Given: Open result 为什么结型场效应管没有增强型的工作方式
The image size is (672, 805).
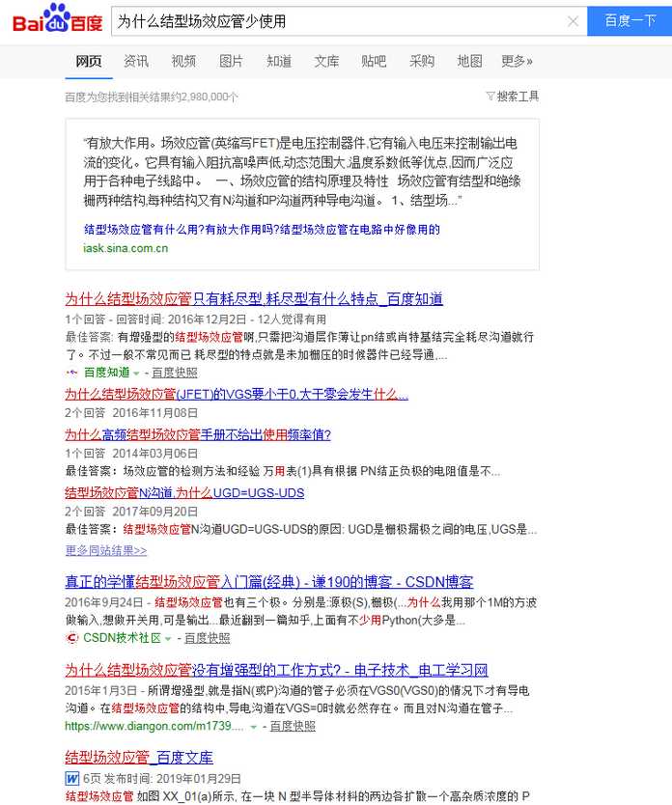Looking at the screenshot, I should coord(276,670).
